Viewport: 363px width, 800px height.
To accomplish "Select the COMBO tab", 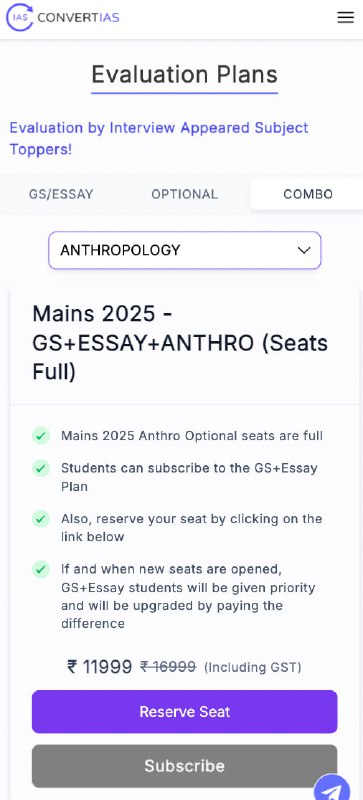I will 308,194.
